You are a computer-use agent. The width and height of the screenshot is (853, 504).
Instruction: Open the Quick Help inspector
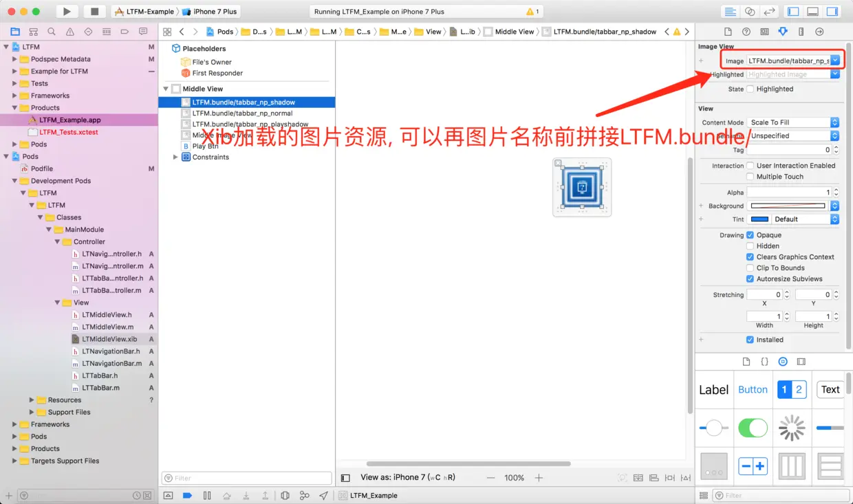pos(746,32)
